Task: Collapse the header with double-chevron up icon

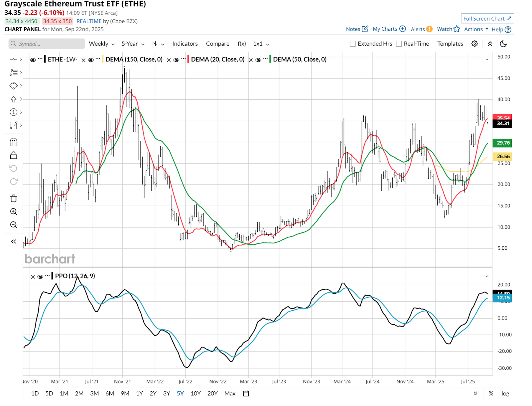Action: coord(490,44)
